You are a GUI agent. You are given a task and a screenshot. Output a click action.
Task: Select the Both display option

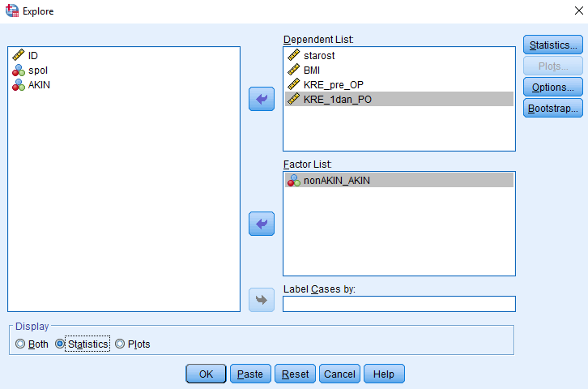click(x=20, y=344)
